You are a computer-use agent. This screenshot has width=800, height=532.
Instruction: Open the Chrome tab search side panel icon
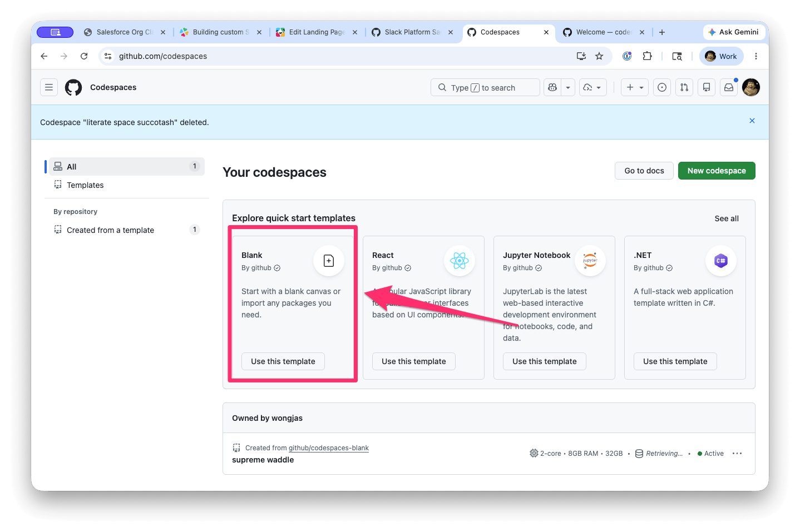677,56
